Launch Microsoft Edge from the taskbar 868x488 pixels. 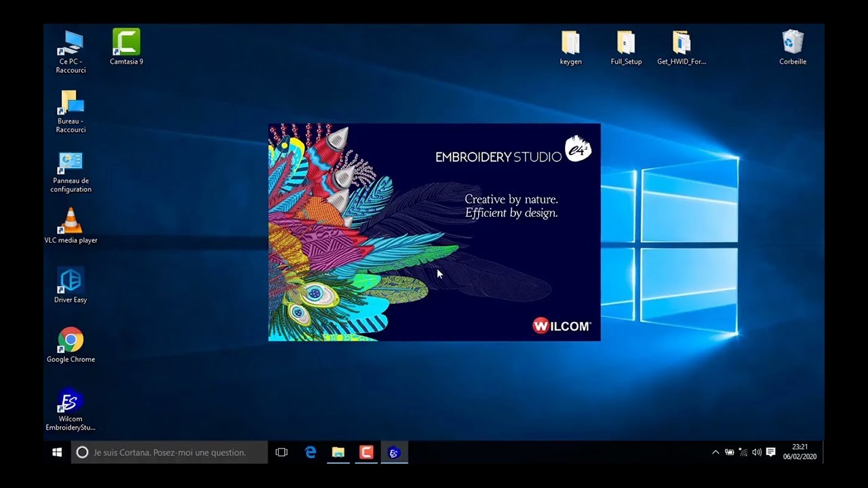311,452
